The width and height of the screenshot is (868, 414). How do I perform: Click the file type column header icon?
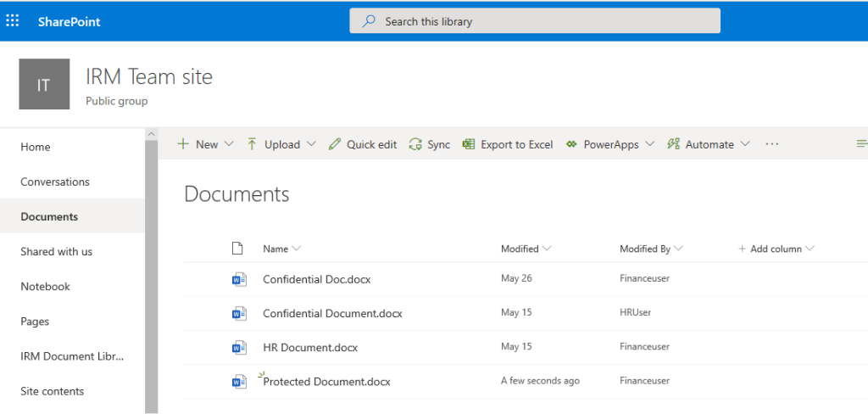(x=237, y=249)
